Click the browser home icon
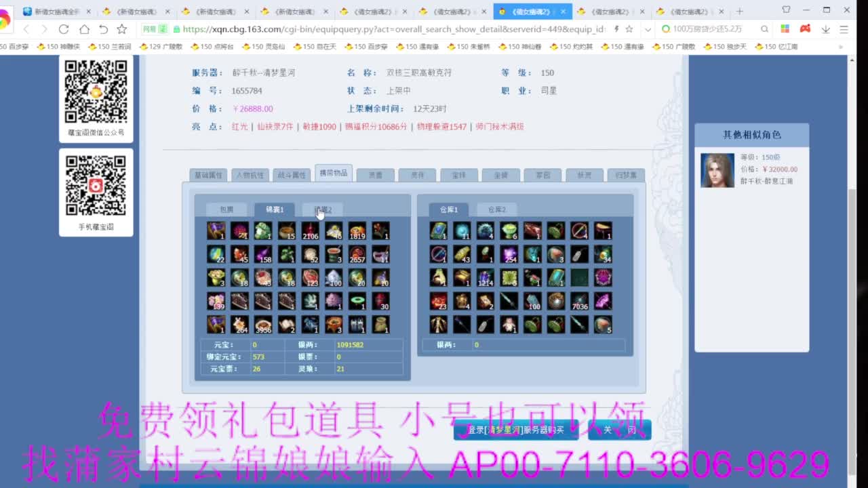Image resolution: width=868 pixels, height=488 pixels. 83,30
